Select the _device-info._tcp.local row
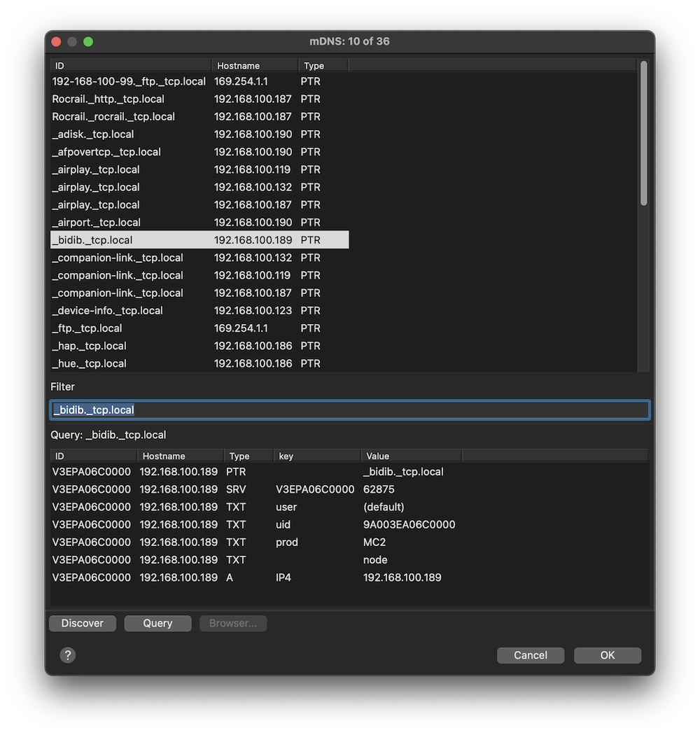This screenshot has height=735, width=700. coord(108,311)
